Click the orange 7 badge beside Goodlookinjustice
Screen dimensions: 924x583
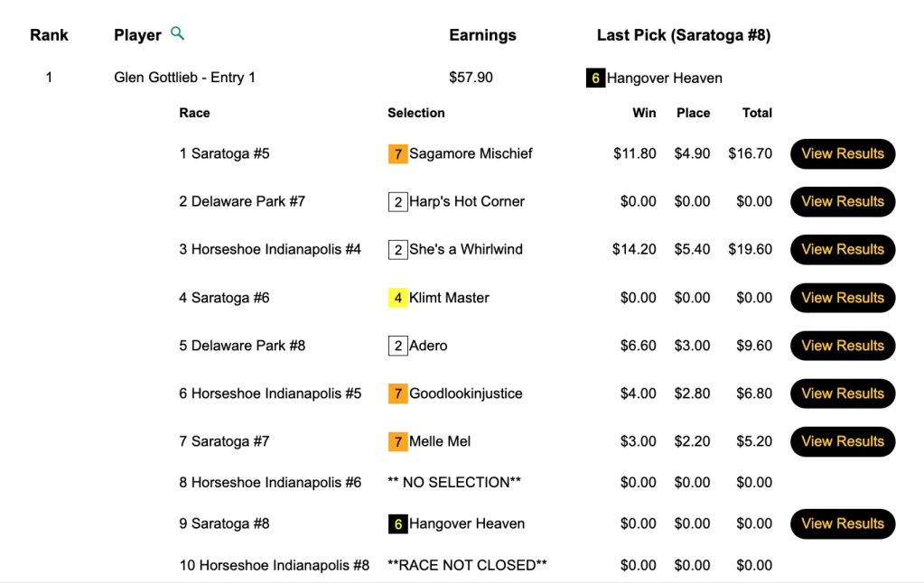(397, 393)
